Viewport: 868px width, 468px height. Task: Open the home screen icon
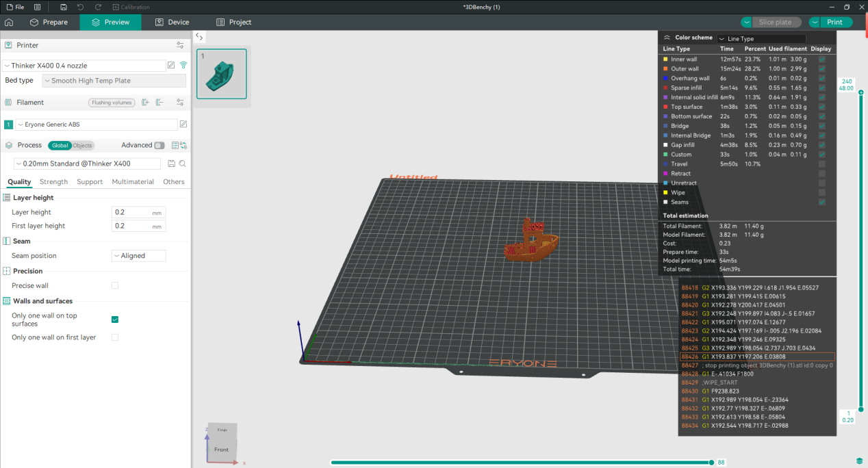(x=9, y=22)
